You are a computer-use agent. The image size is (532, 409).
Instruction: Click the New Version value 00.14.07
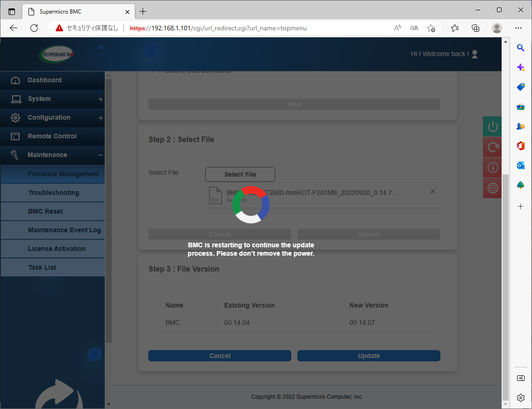[362, 323]
